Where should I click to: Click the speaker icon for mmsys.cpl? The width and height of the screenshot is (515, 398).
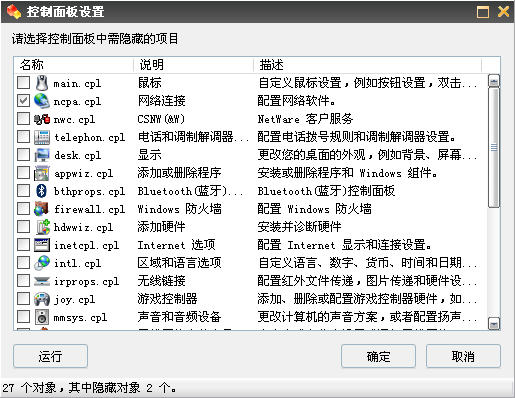point(42,317)
